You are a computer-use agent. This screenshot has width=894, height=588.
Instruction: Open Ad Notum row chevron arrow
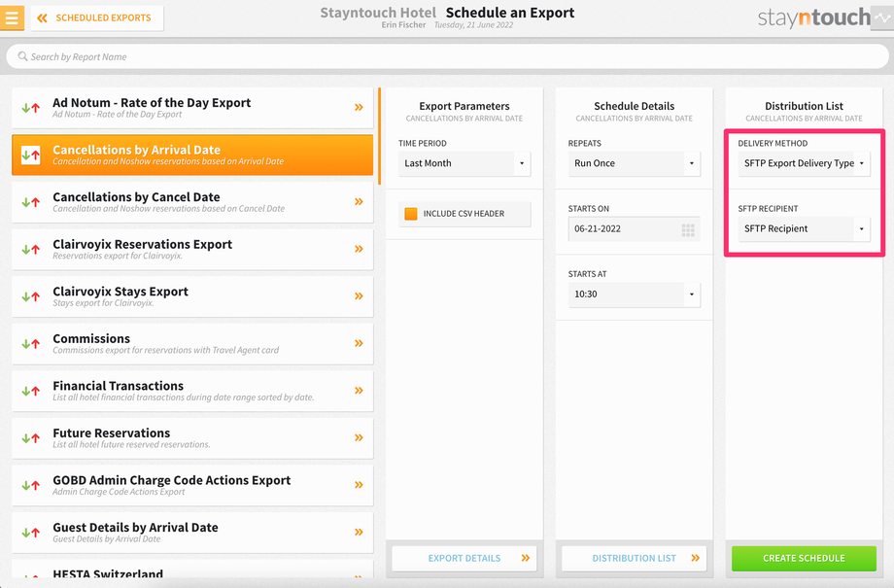coord(359,107)
